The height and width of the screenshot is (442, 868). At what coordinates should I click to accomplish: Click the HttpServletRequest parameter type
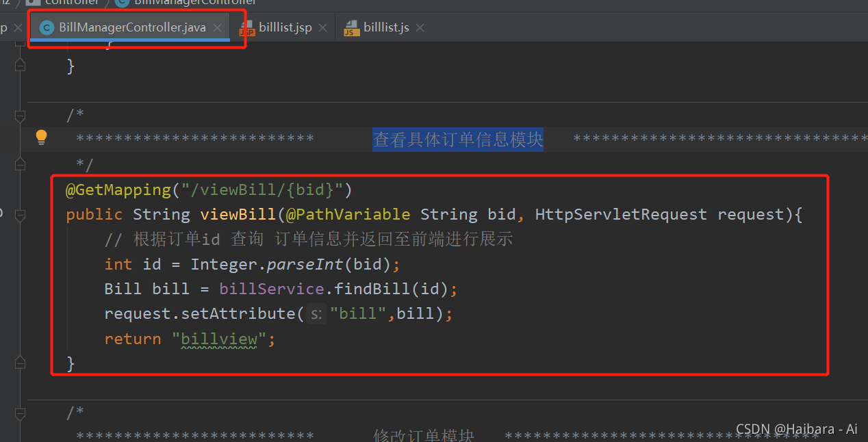621,215
